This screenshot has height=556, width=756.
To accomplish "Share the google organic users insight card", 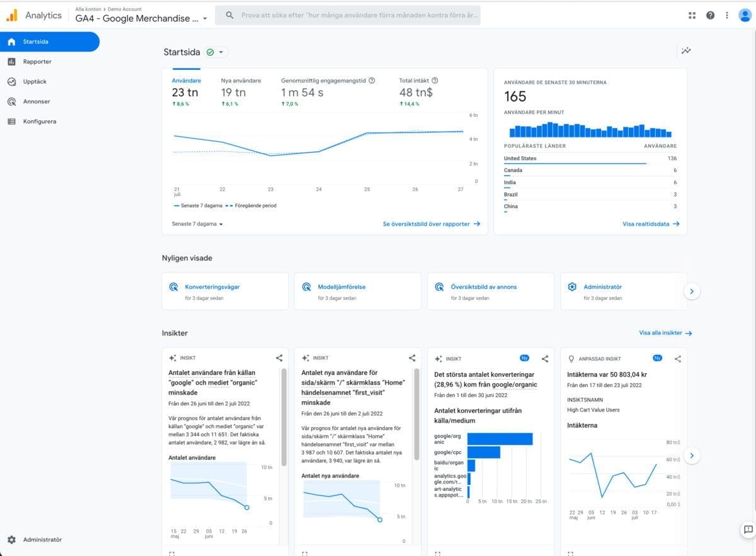I will click(x=279, y=358).
